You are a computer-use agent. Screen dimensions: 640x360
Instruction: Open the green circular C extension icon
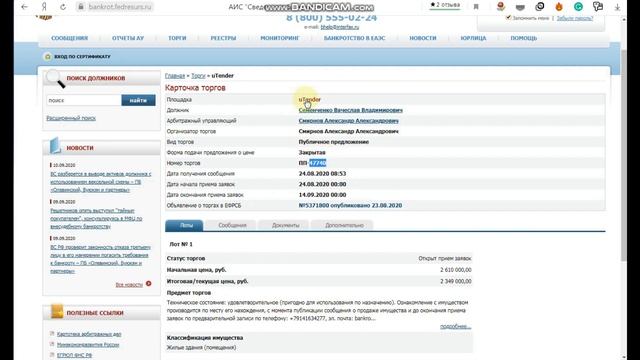point(578,7)
